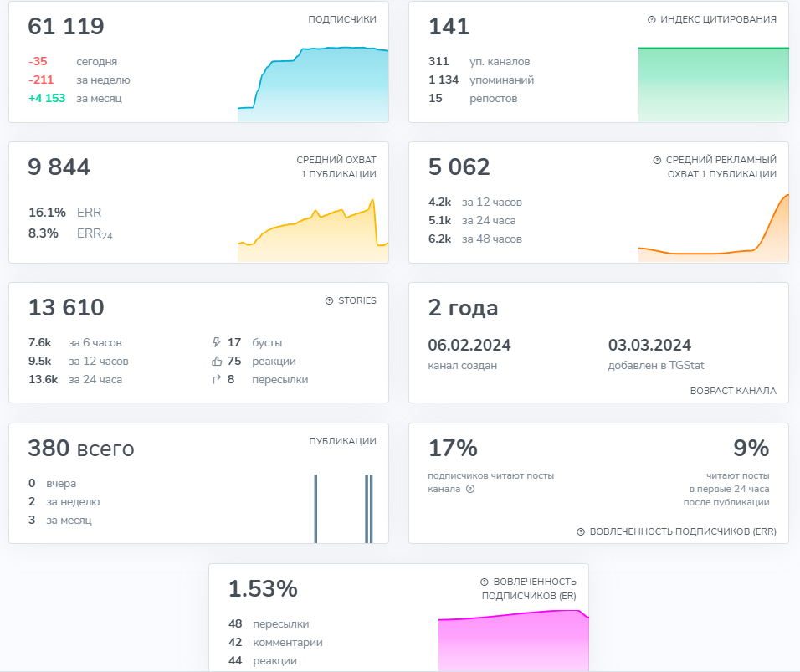Click the green citation index chart
800x672 pixels.
713,85
